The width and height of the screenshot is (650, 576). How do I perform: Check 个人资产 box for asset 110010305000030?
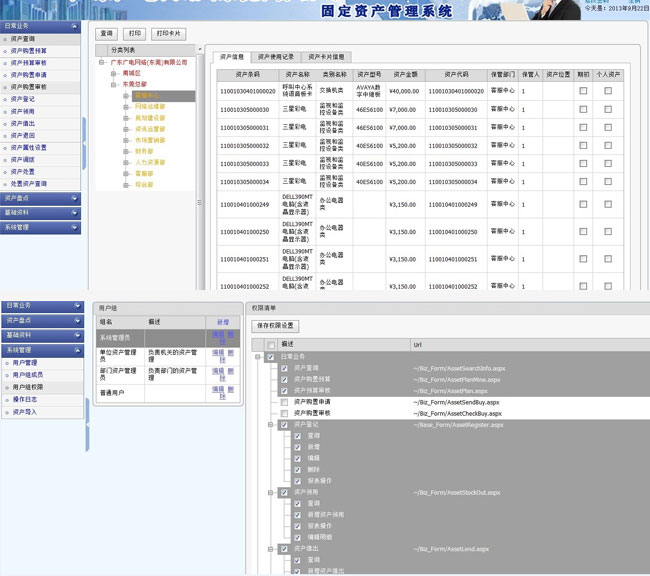click(607, 109)
